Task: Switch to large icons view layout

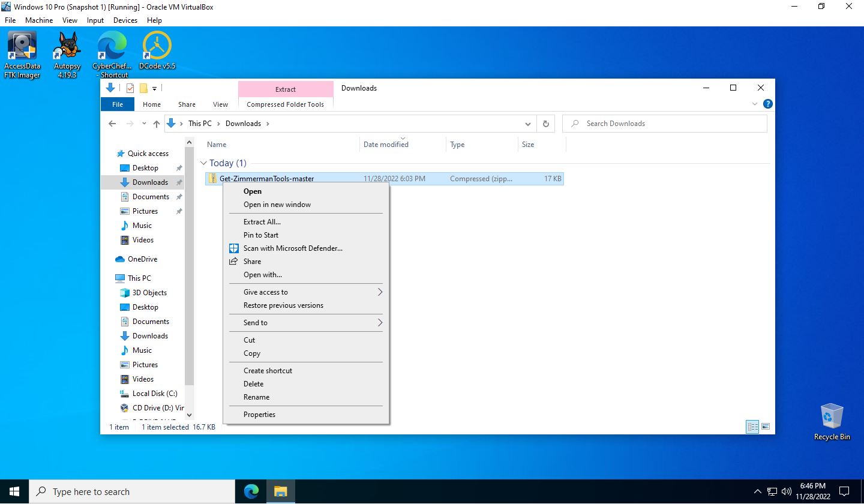Action: point(766,427)
